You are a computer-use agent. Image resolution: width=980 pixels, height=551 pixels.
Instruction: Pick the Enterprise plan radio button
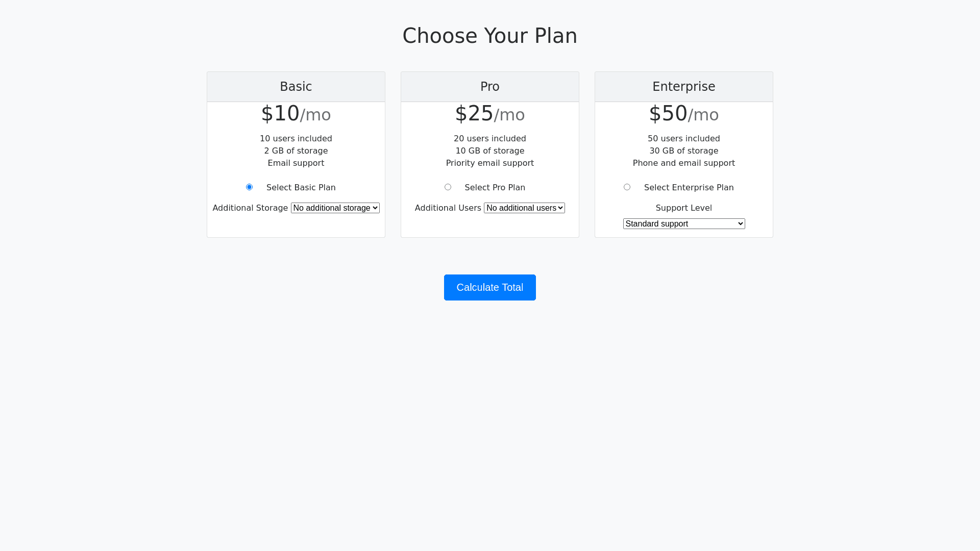(x=627, y=187)
